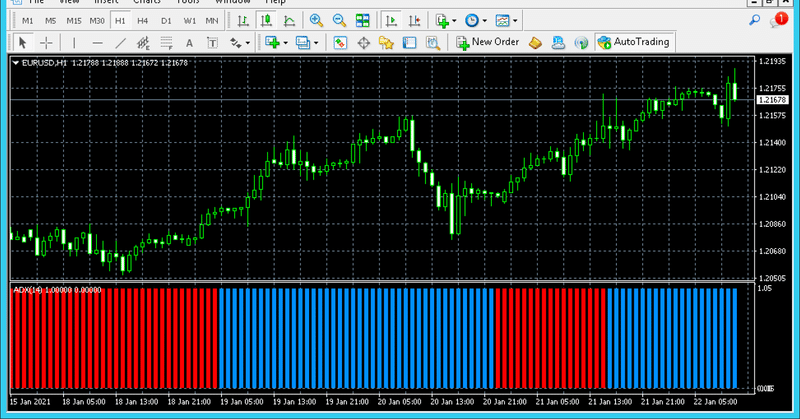The width and height of the screenshot is (800, 419).
Task: Toggle the AutoTrading button
Action: point(634,42)
